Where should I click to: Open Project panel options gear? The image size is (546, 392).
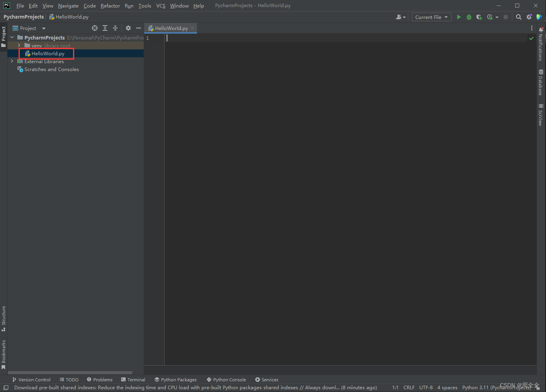point(128,28)
